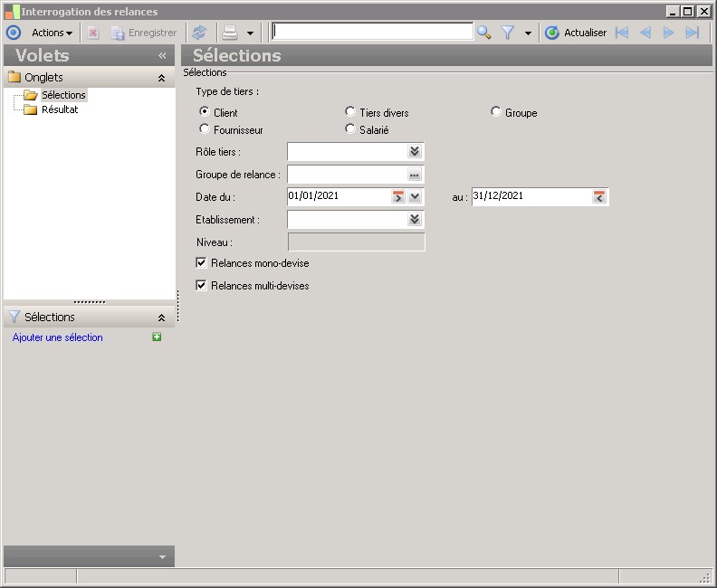This screenshot has width=717, height=588.
Task: Expand the Rôle tiers dropdown
Action: (414, 152)
